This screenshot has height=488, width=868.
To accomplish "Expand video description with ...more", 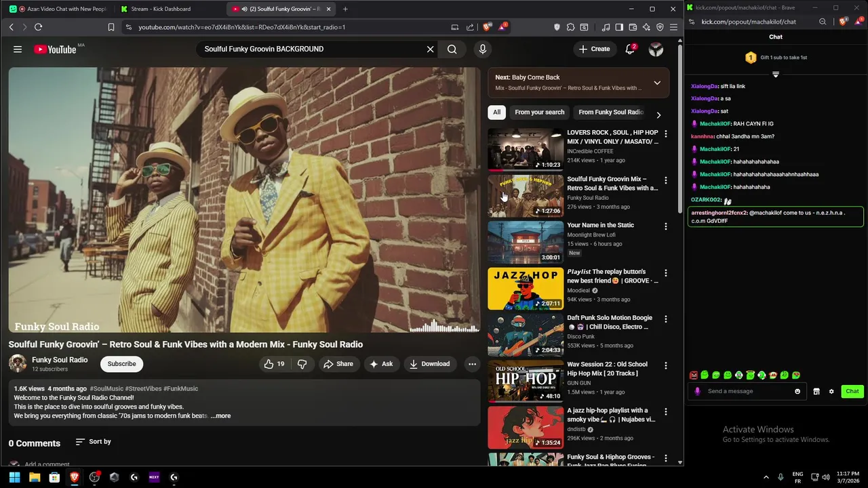I will (x=220, y=416).
